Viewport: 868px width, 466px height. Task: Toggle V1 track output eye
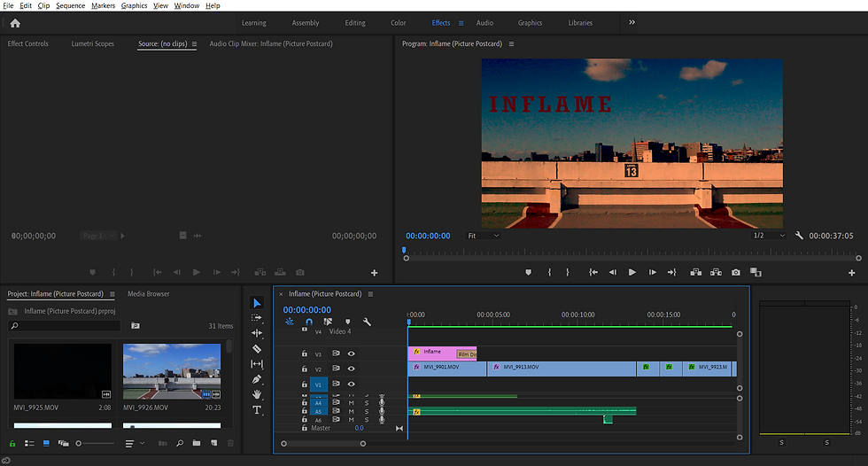tap(351, 384)
